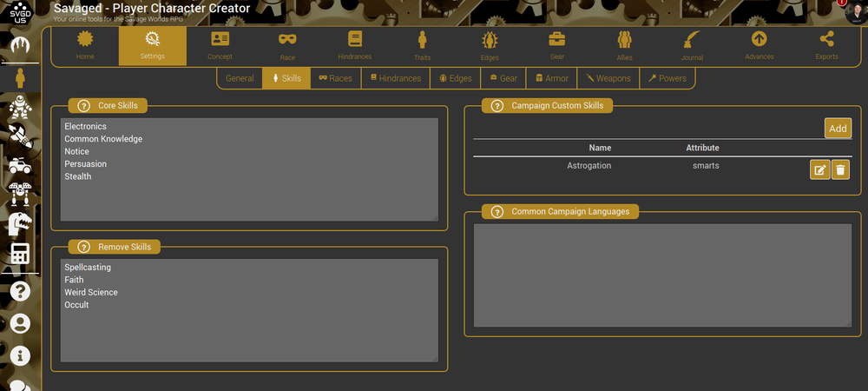Switch to the Edges settings tab
The height and width of the screenshot is (391, 868).
(x=456, y=79)
